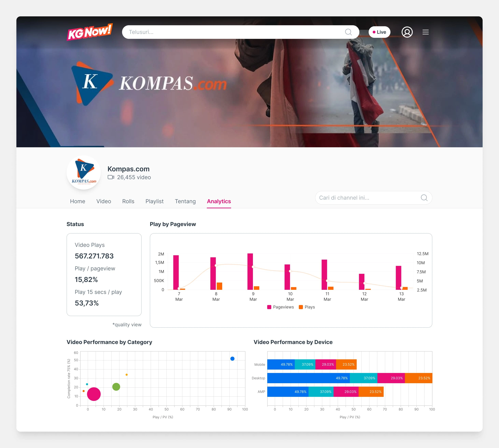Viewport: 499px width, 448px height.
Task: Select the Analytics tab
Action: 219,201
